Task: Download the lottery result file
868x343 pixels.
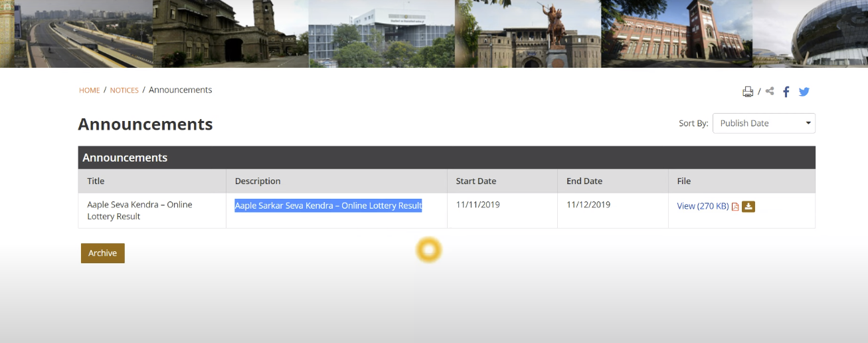Action: point(748,206)
